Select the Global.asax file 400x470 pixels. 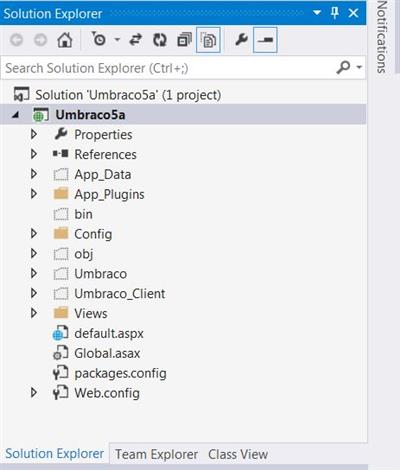(x=107, y=353)
